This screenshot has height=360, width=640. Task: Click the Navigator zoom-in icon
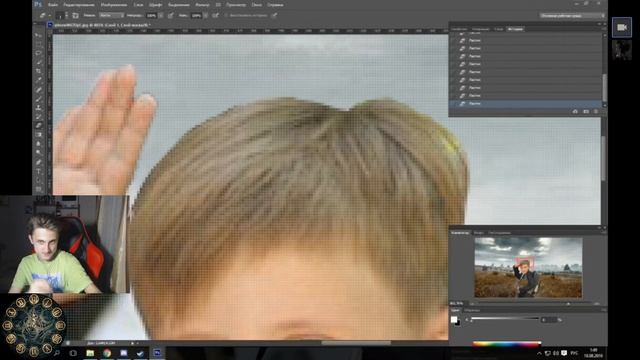[597, 304]
